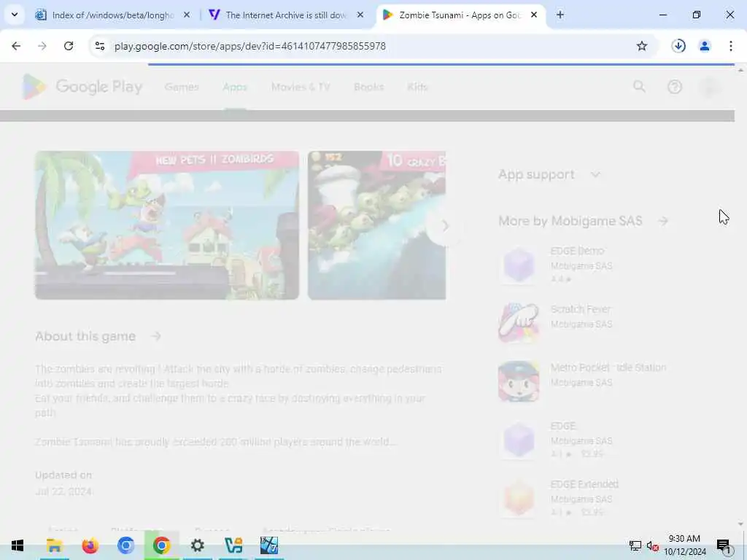Image resolution: width=747 pixels, height=560 pixels.
Task: Close The Internet Archive tab
Action: pos(360,15)
